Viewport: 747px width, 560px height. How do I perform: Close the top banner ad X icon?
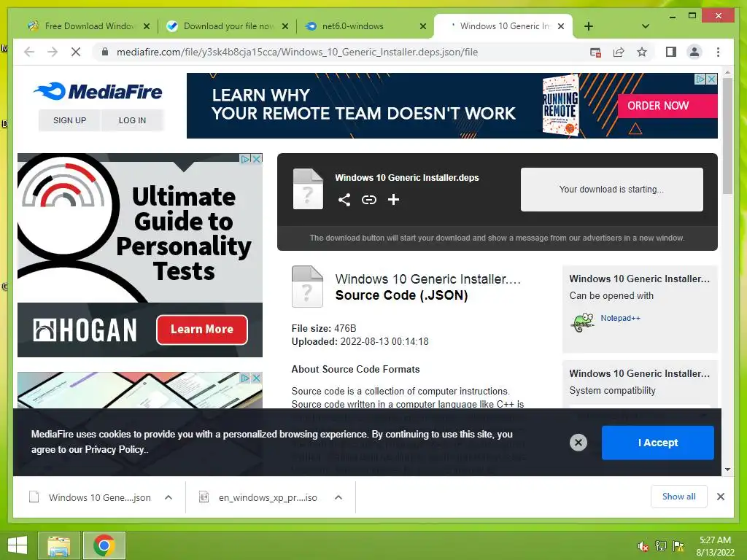pos(712,79)
